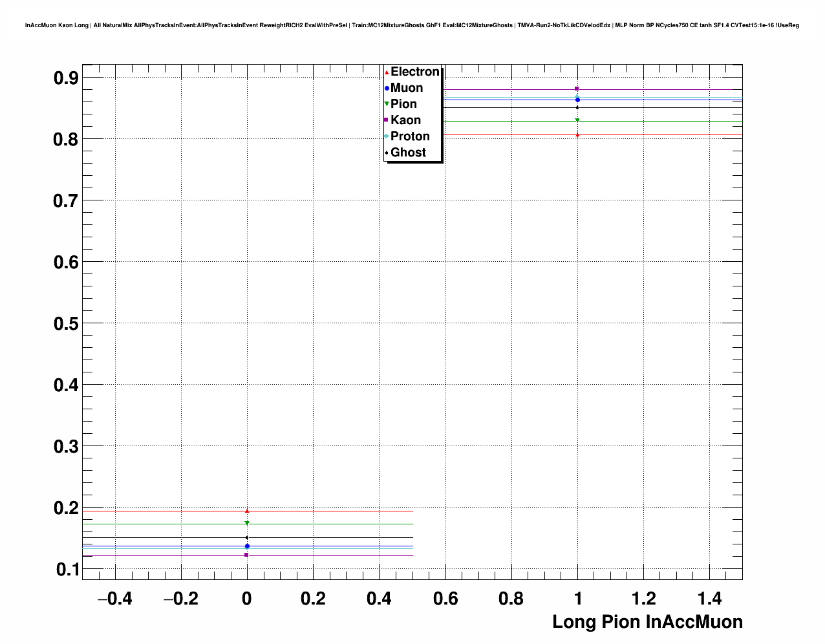
Task: Click the 0.4 x-axis tick label
Action: click(x=379, y=599)
